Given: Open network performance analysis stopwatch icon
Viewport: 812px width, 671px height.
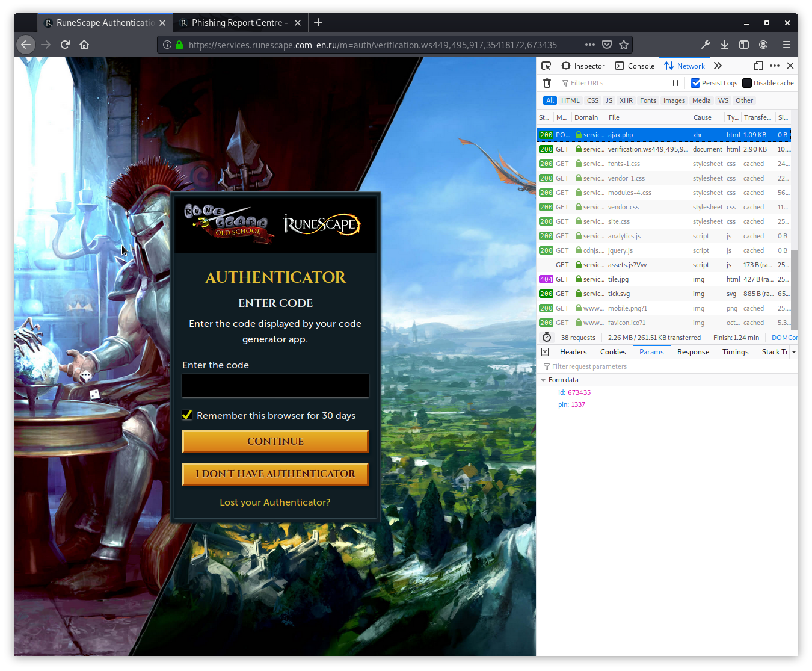Looking at the screenshot, I should coord(547,338).
